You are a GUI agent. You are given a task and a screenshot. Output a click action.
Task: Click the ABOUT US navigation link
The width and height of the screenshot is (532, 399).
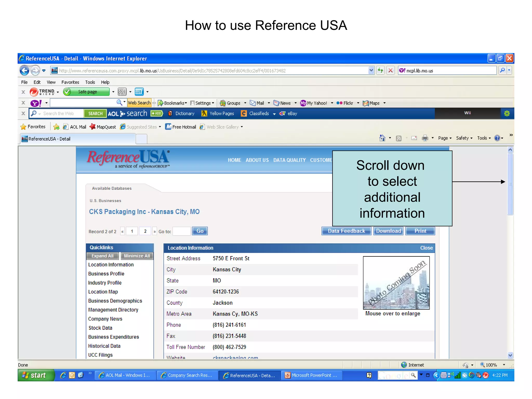(x=257, y=160)
